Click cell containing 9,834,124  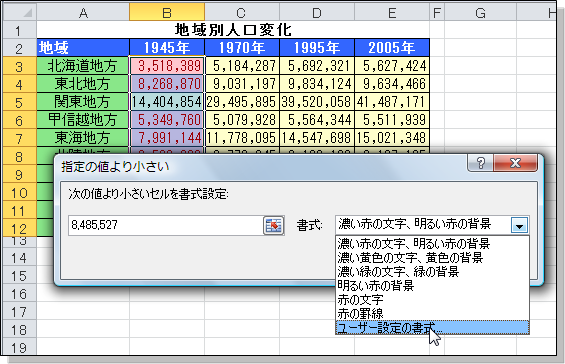click(x=317, y=84)
